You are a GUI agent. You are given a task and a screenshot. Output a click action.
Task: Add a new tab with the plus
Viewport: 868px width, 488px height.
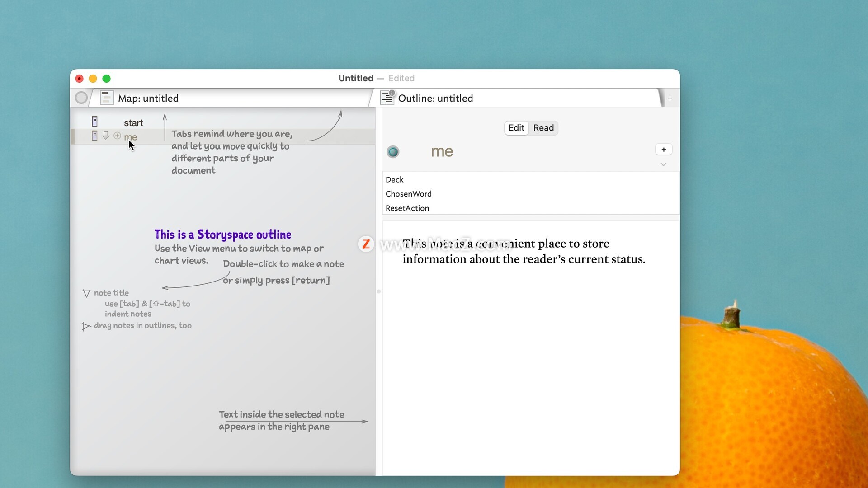tap(670, 99)
